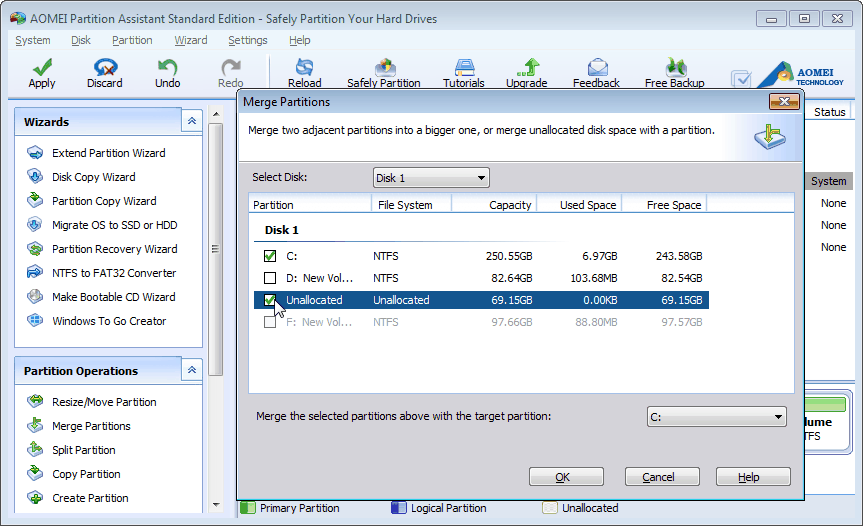Open the Wizard menu
The width and height of the screenshot is (863, 526).
190,40
